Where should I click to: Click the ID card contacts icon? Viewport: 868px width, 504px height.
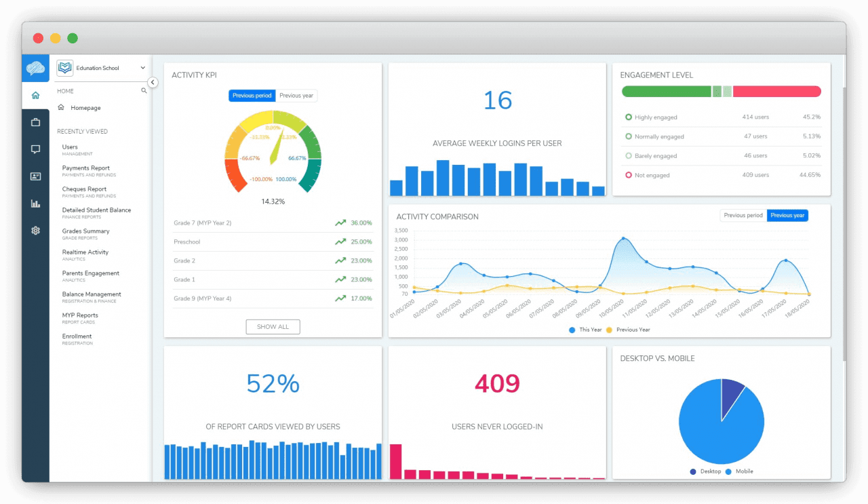(x=35, y=176)
